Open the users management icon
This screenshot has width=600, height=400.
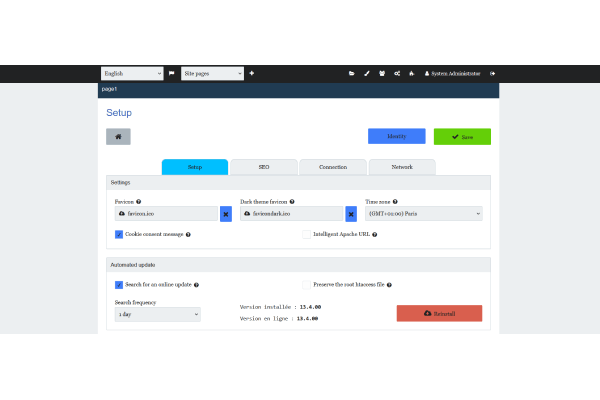pyautogui.click(x=382, y=73)
